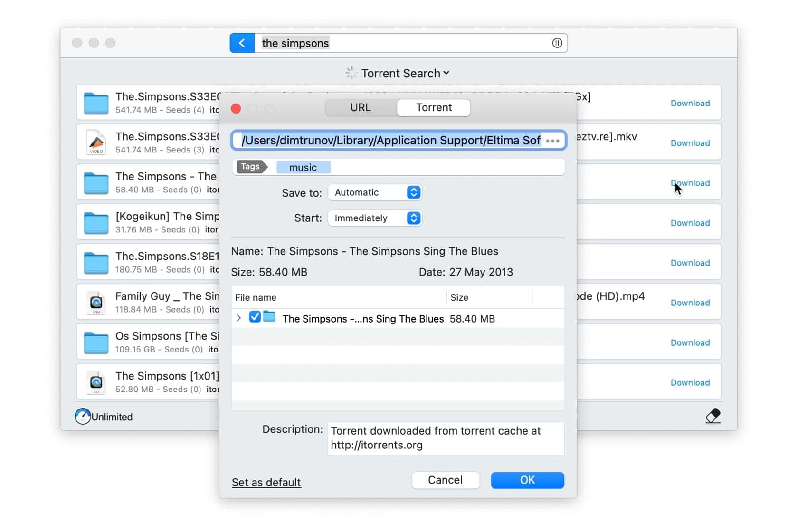Click the blue folder icon in the file list
This screenshot has height=532, width=798.
pos(269,317)
